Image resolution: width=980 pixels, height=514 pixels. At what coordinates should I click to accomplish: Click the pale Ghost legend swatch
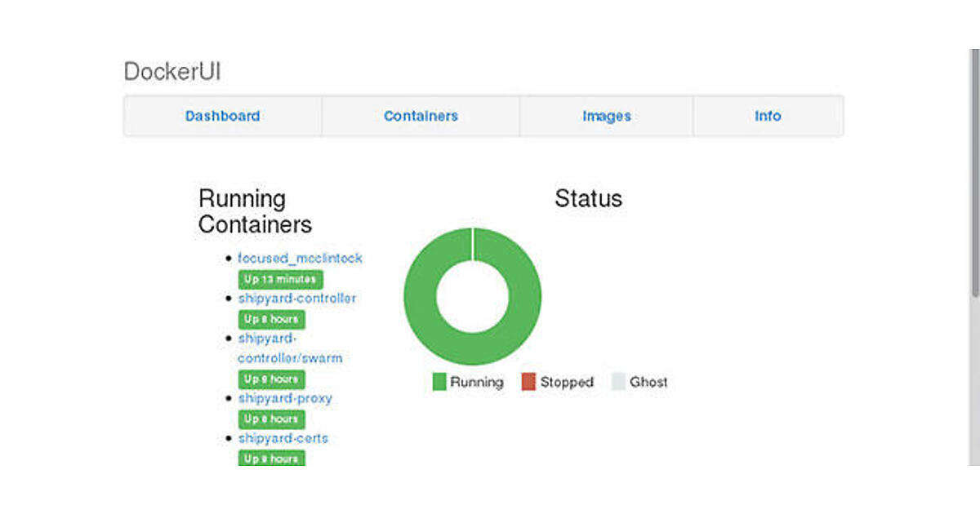point(618,382)
